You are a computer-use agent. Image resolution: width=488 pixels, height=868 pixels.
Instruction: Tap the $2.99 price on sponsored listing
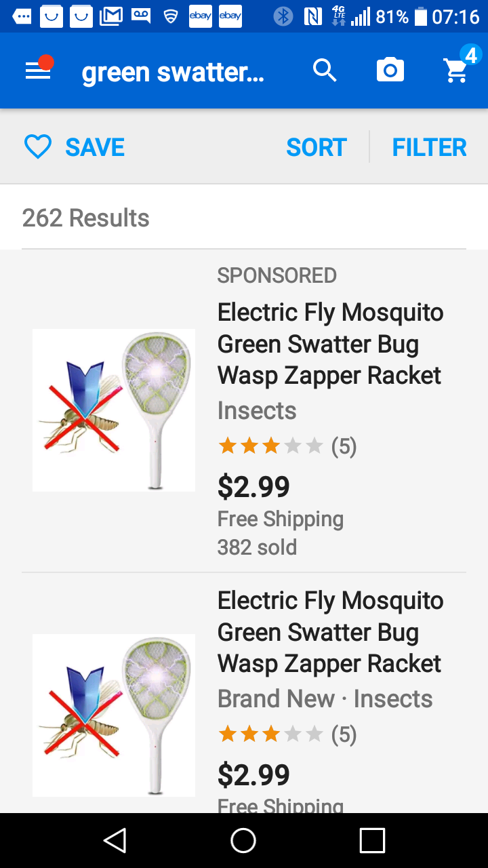point(253,486)
